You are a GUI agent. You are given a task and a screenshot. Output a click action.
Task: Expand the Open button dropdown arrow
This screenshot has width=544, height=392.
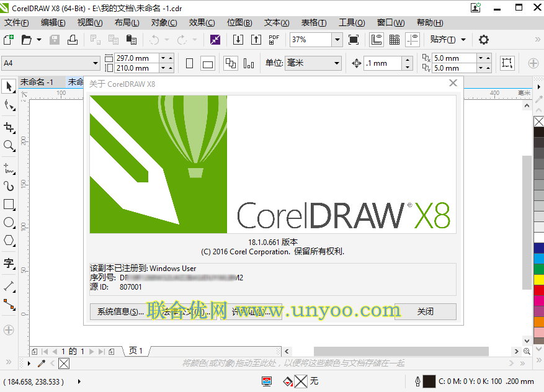[x=39, y=40]
